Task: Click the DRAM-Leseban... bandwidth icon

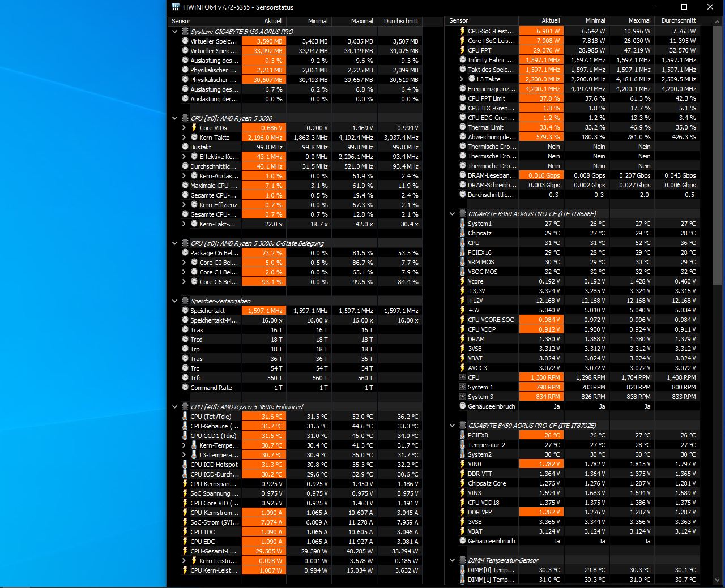Action: click(463, 175)
